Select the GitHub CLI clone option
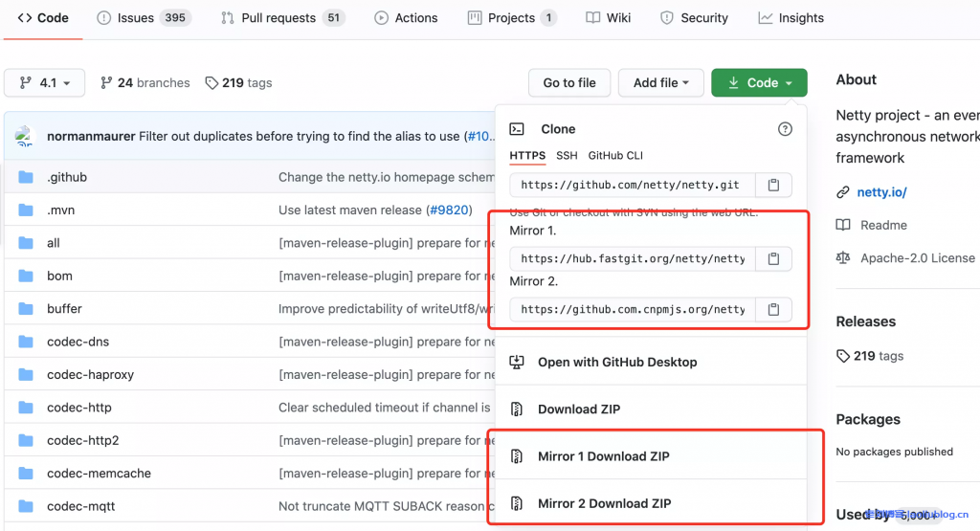 point(615,155)
